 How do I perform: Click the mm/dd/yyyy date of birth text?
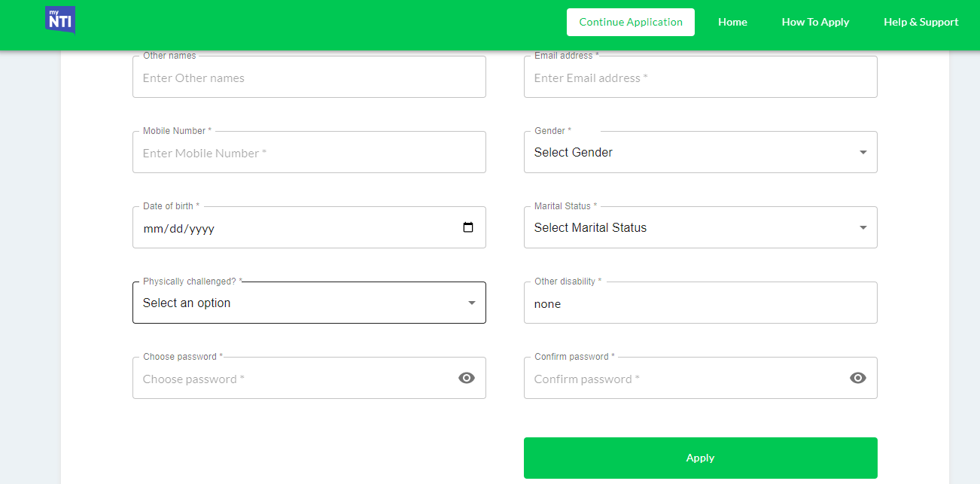point(179,229)
